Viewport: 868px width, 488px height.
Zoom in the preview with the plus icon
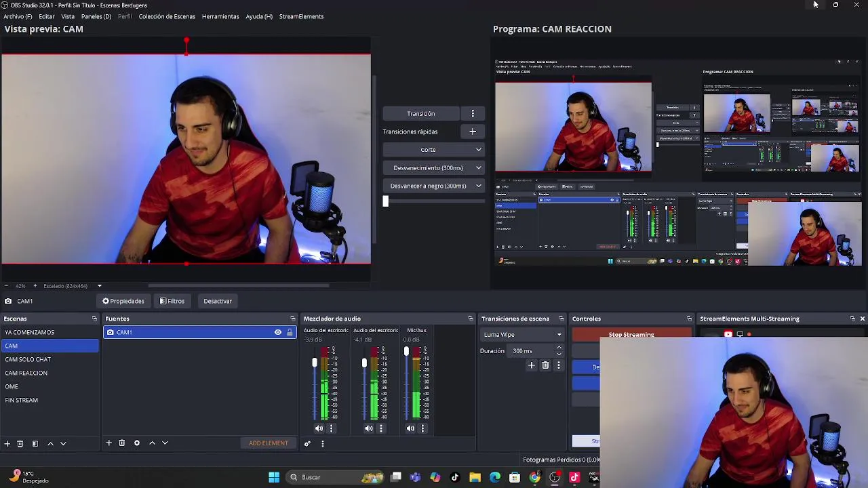(35, 286)
